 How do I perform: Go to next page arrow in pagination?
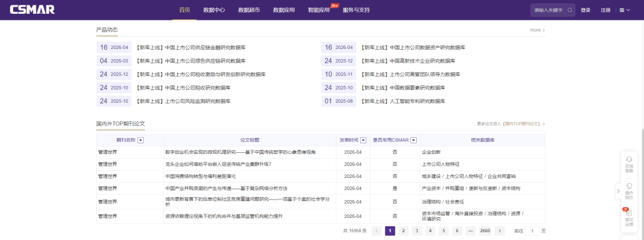[x=500, y=231]
